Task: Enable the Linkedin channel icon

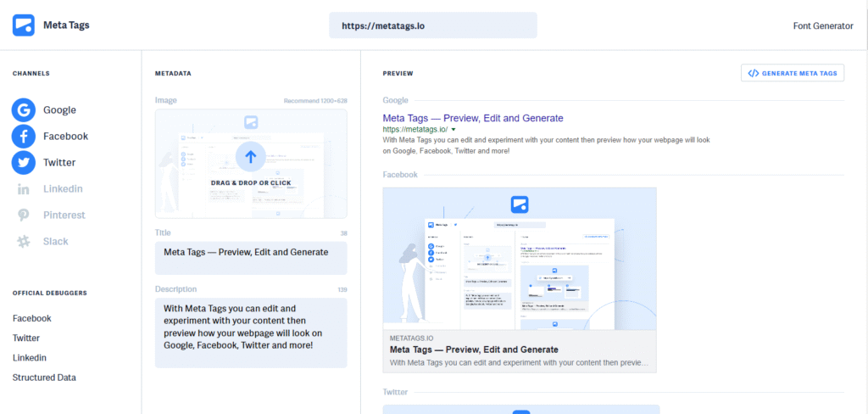Action: [24, 189]
